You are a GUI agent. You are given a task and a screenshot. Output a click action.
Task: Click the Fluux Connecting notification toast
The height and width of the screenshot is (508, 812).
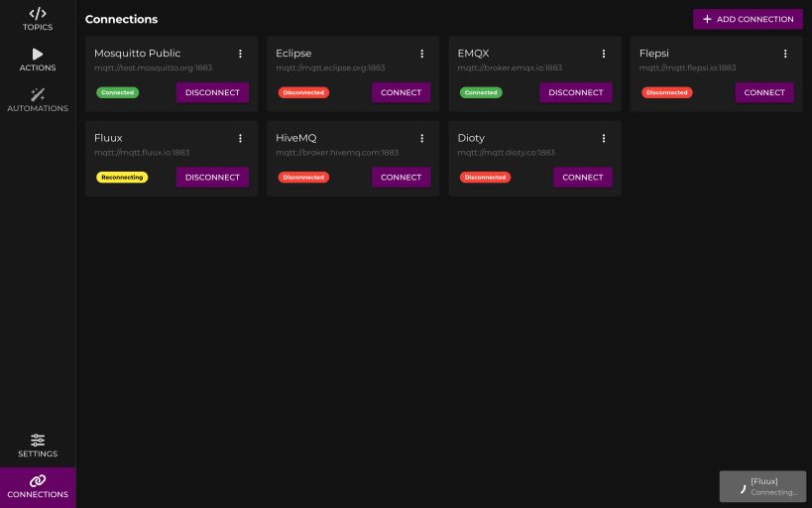tap(762, 487)
